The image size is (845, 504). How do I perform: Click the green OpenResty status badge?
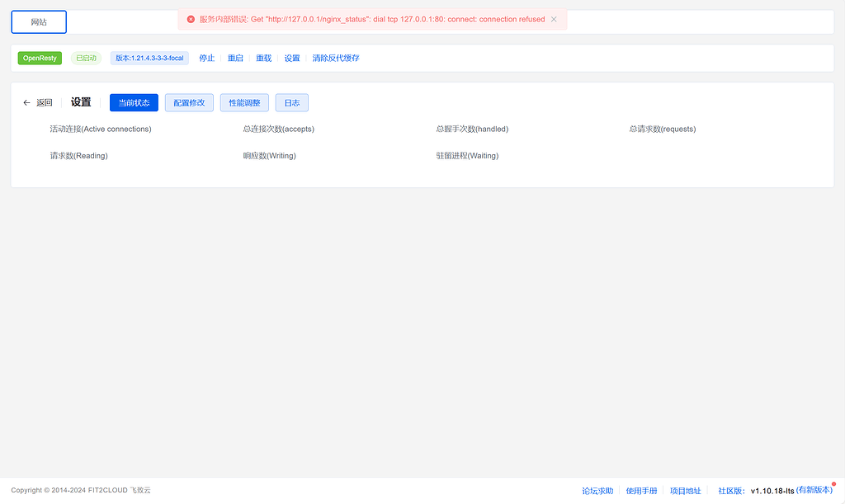39,58
